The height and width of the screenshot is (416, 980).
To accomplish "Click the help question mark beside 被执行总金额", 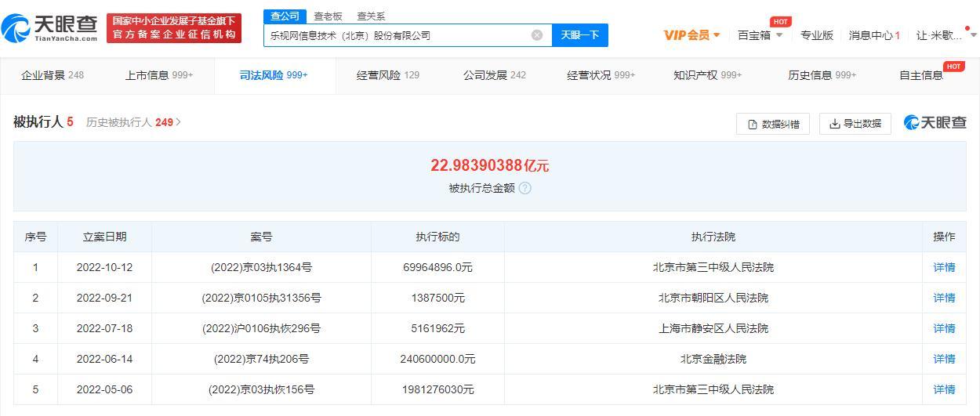I will (525, 188).
